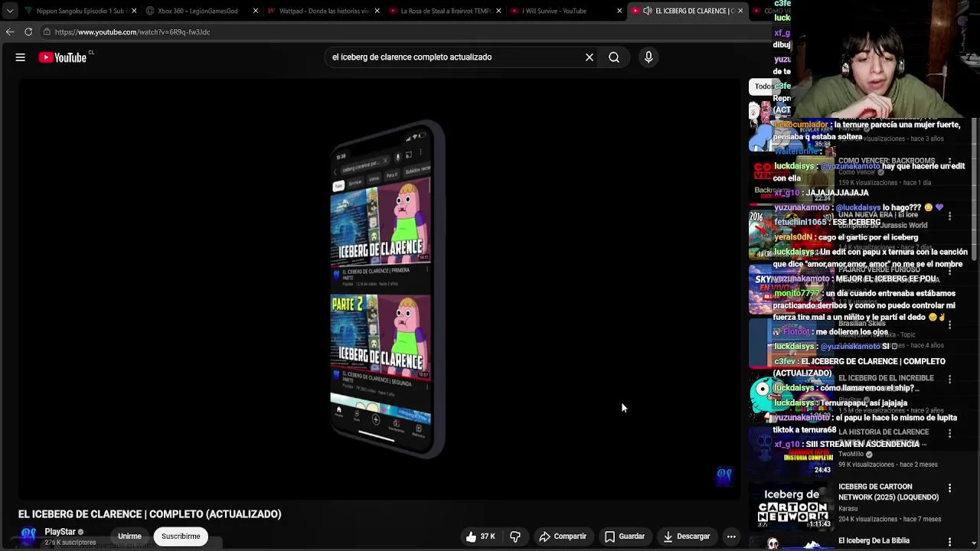Viewport: 980px width, 551px height.
Task: Click the search magnifier button
Action: [614, 57]
